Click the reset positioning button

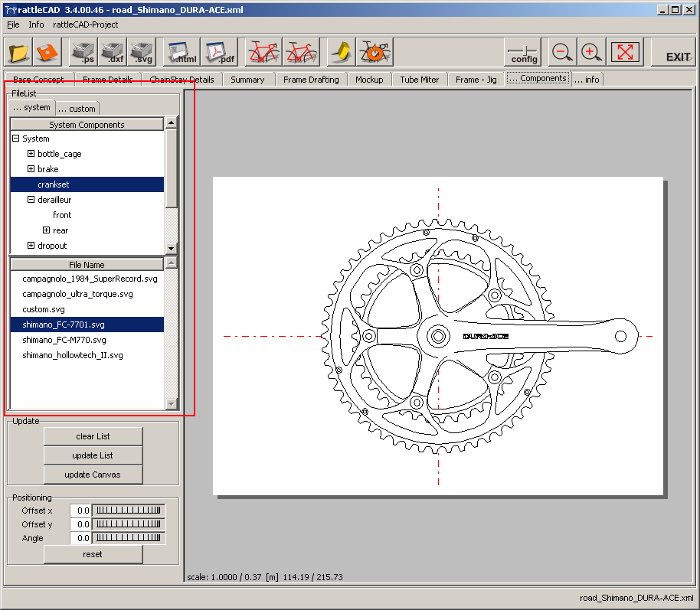(93, 554)
